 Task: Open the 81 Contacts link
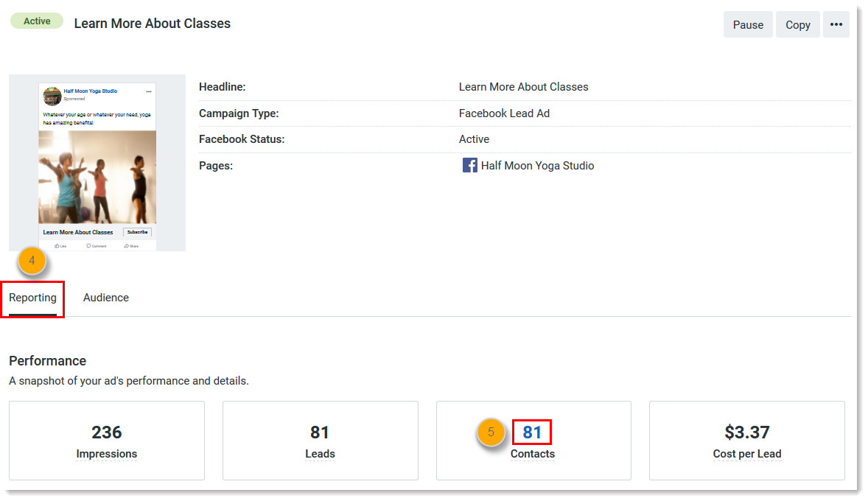[532, 432]
